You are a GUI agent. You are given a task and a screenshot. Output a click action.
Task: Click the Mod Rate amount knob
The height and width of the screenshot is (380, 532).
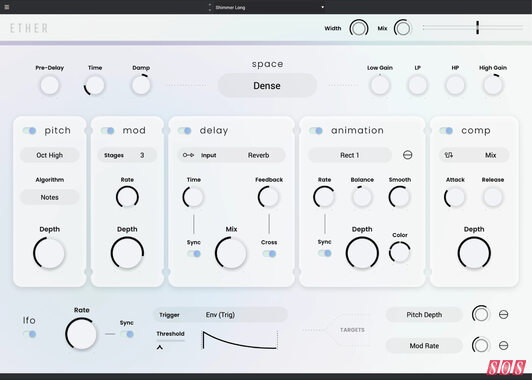pyautogui.click(x=481, y=345)
